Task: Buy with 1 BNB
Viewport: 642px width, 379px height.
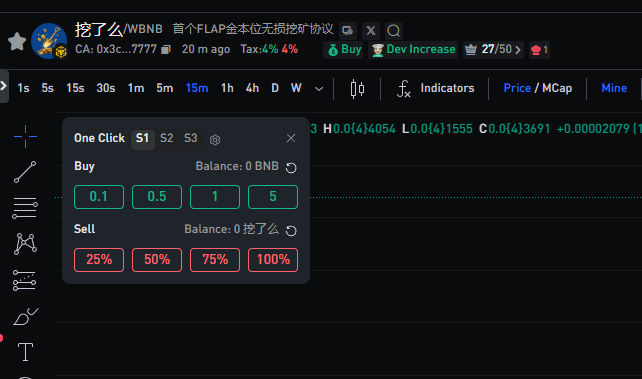Action: [215, 197]
